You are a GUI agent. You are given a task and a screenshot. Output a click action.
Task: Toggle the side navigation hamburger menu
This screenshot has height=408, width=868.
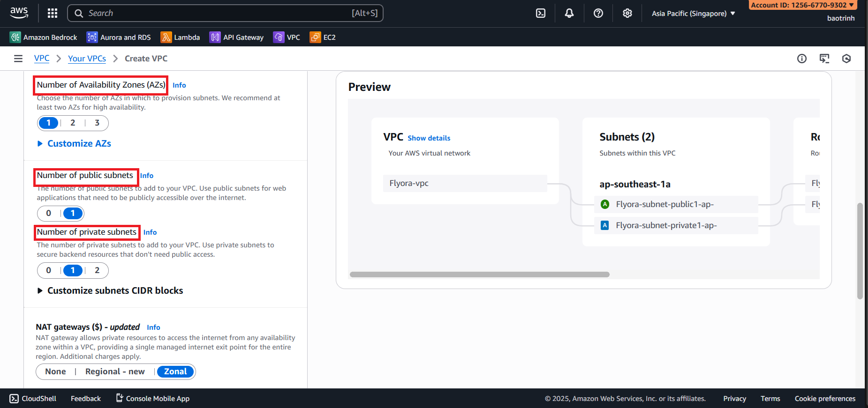tap(18, 59)
